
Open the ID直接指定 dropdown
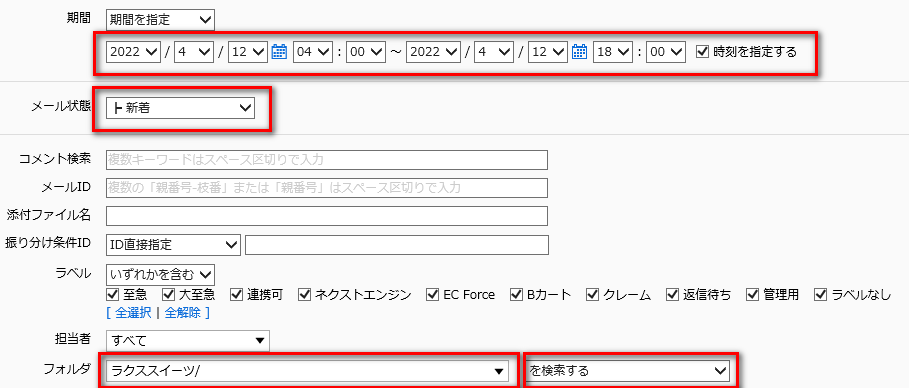coord(173,245)
